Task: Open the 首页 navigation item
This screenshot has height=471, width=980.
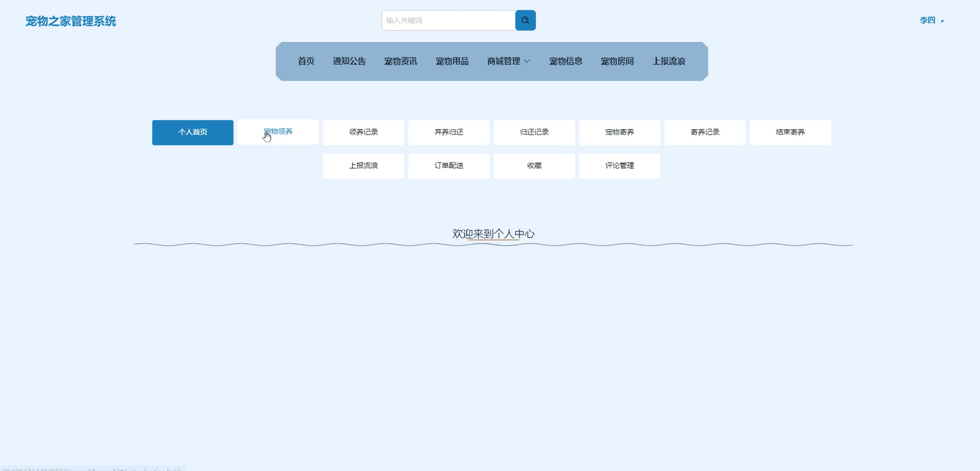Action: 306,61
